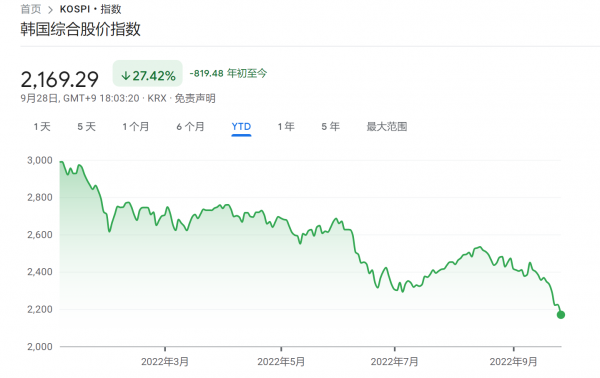
Task: Click the 3,000 y-axis label
Action: (x=40, y=160)
